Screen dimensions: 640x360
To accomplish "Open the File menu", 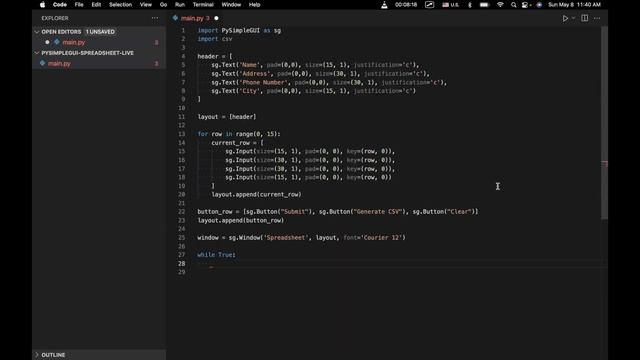I will 79,5.
